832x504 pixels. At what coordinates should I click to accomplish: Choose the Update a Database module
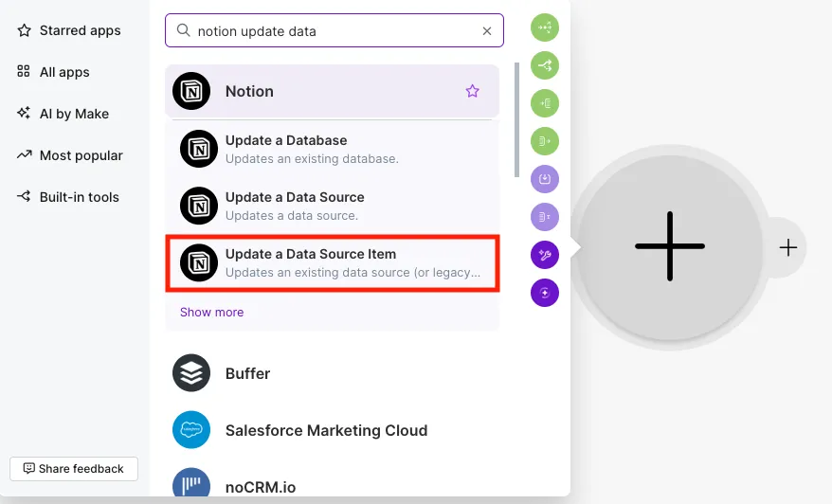pos(333,149)
